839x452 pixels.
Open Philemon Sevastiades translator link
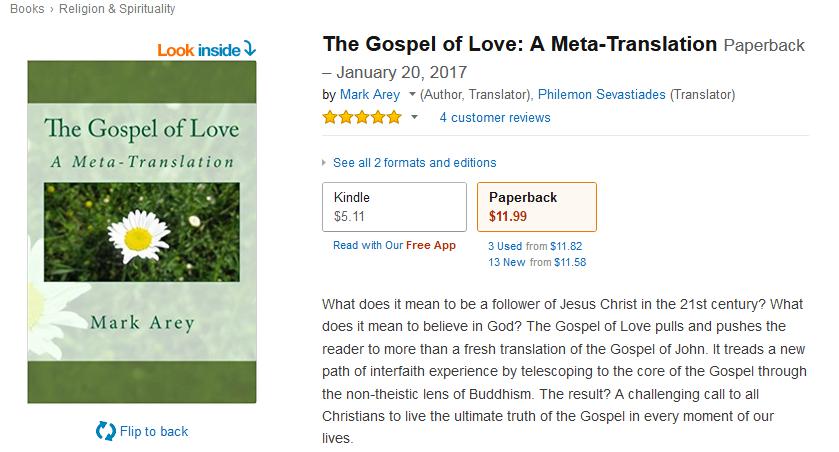tap(601, 95)
